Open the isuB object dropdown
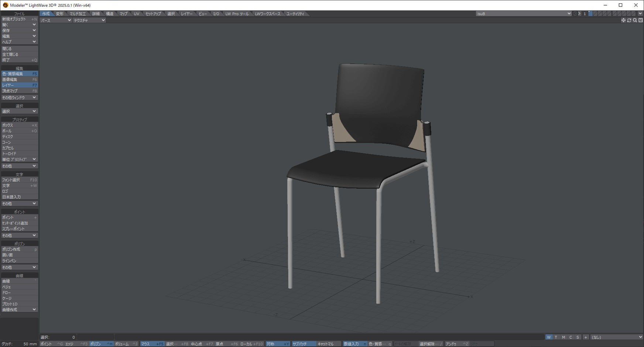 tap(524, 14)
